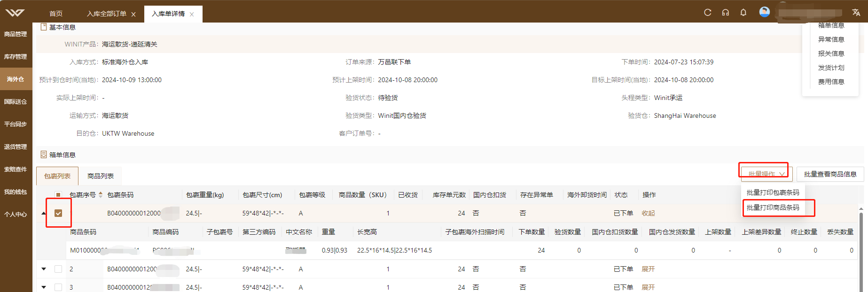
Task: Open 商品管理 in sidebar
Action: pyautogui.click(x=16, y=34)
